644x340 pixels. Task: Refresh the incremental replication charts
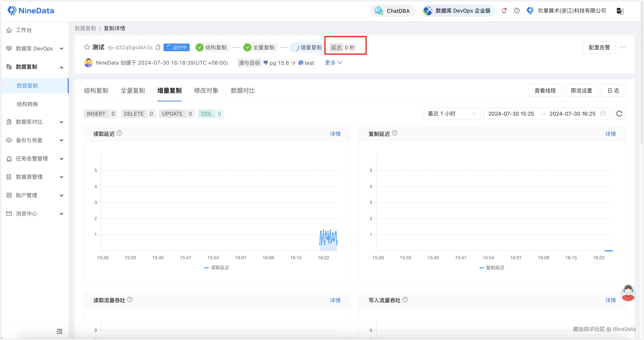pos(619,114)
